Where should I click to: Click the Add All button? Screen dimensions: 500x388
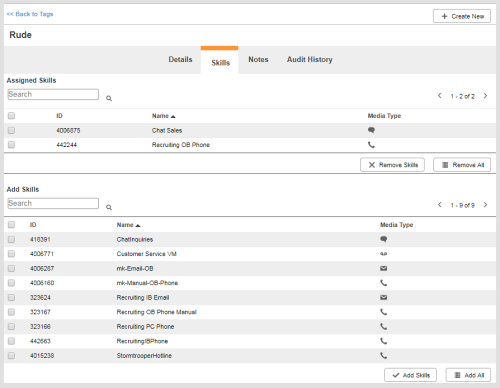[468, 375]
